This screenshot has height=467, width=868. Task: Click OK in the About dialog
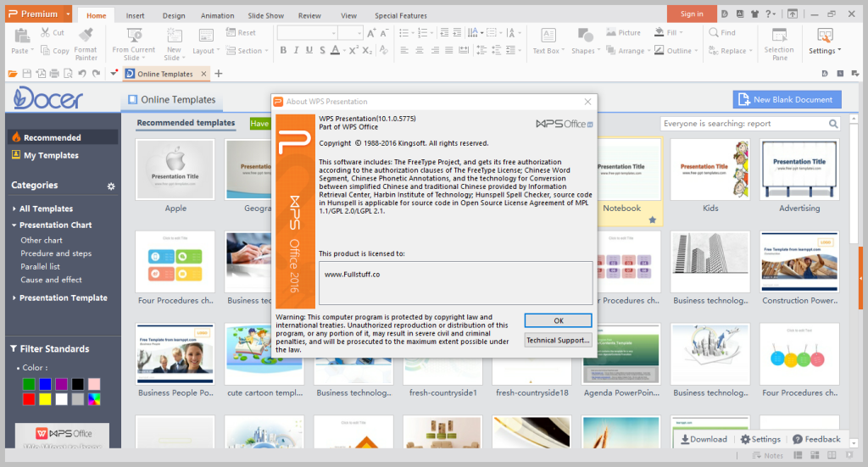pyautogui.click(x=558, y=320)
